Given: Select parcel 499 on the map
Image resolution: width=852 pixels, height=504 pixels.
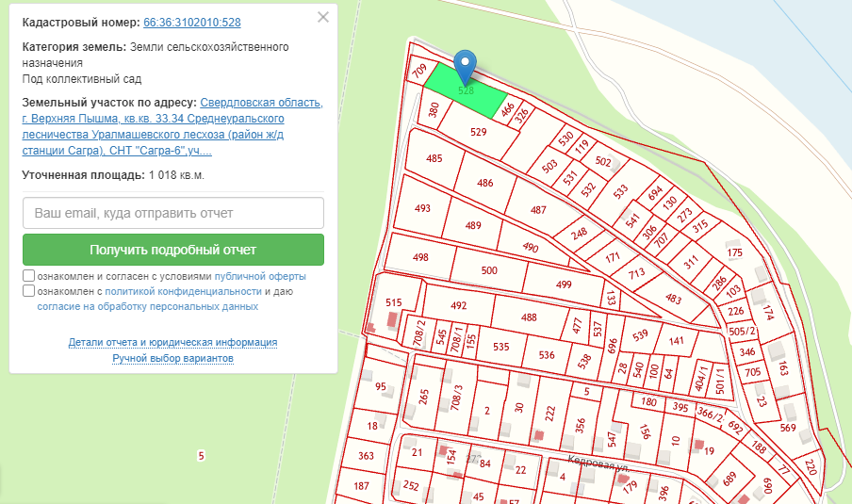Looking at the screenshot, I should click(564, 285).
